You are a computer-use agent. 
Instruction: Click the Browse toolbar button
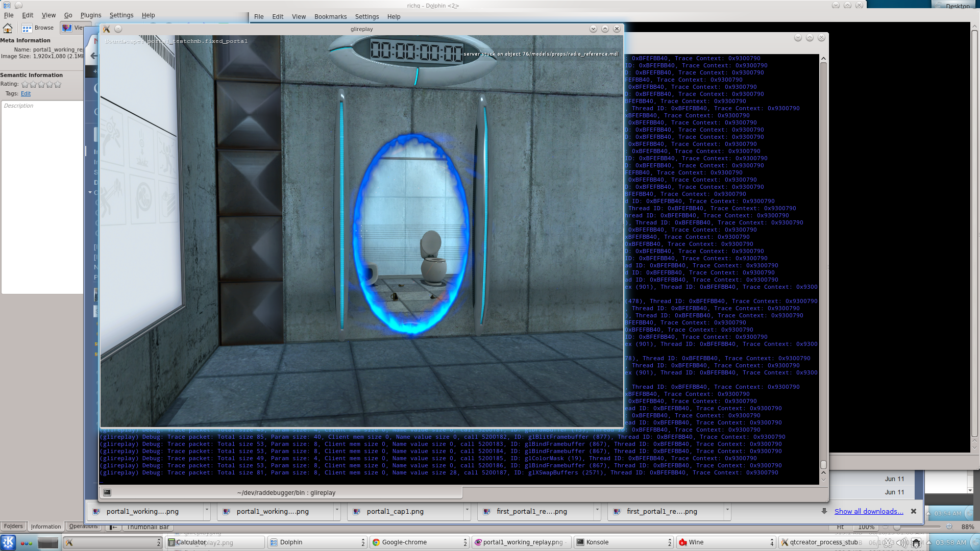tap(38, 28)
